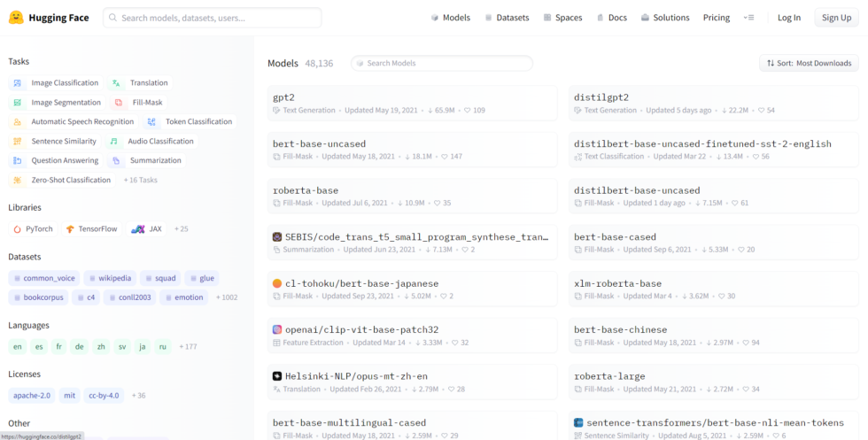Click the PyTorch library icon

[x=17, y=229]
